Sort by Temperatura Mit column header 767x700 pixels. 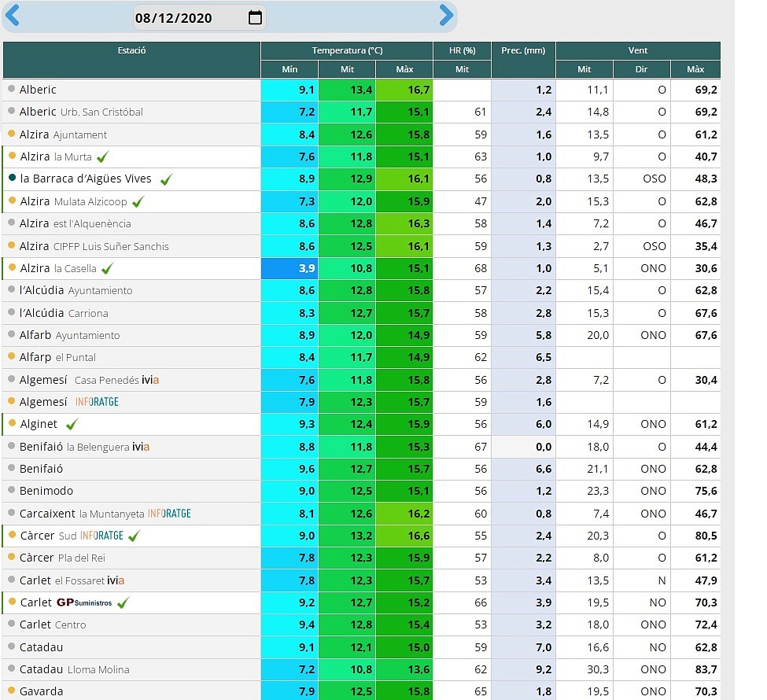(347, 69)
